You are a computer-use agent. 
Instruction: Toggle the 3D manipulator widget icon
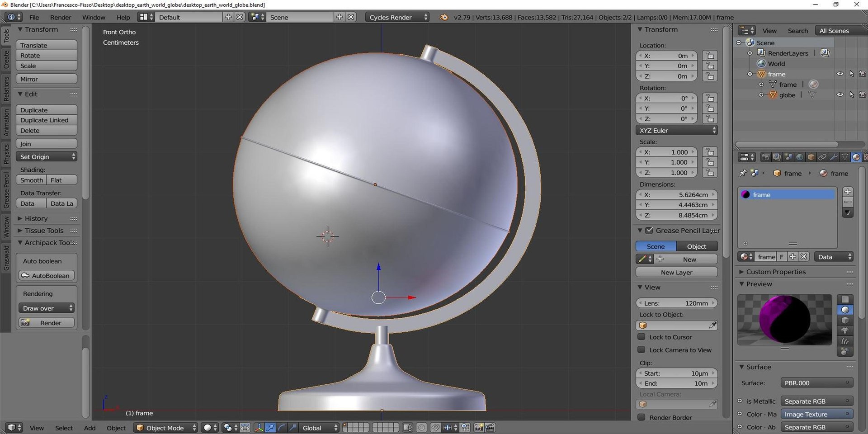259,428
